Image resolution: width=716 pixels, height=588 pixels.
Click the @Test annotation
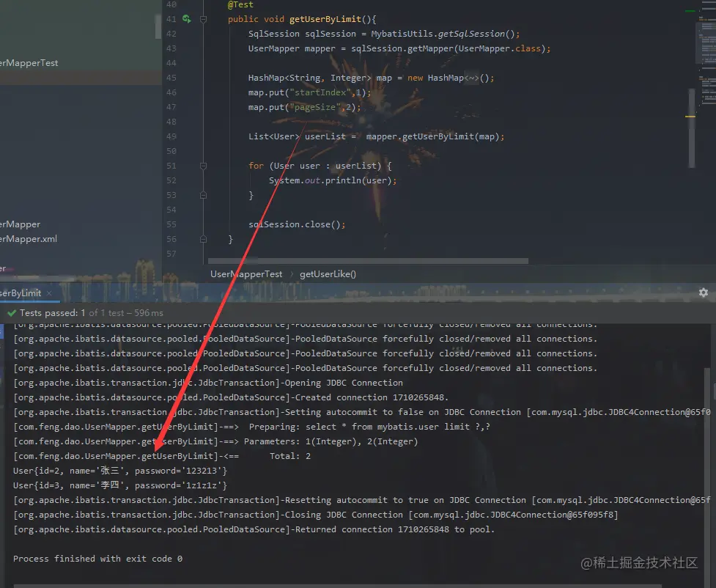click(240, 4)
